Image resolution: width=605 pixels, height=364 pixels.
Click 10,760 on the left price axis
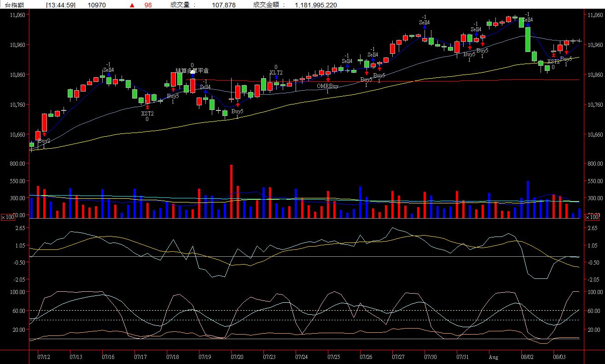[x=17, y=105]
